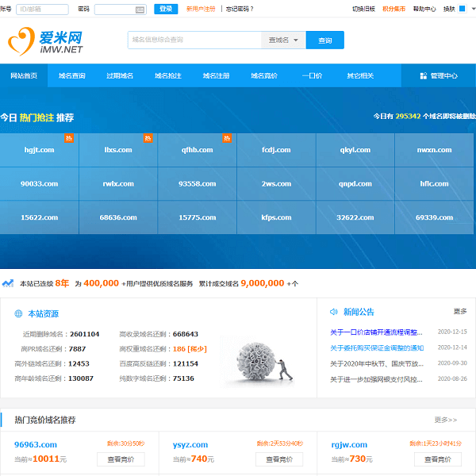
Task: Open 新用户注册 registration link
Action: (201, 9)
